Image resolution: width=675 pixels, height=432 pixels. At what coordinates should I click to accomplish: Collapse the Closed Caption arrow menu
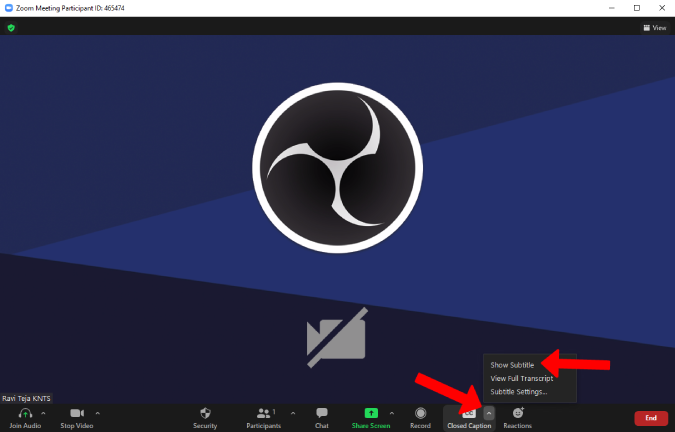point(489,413)
